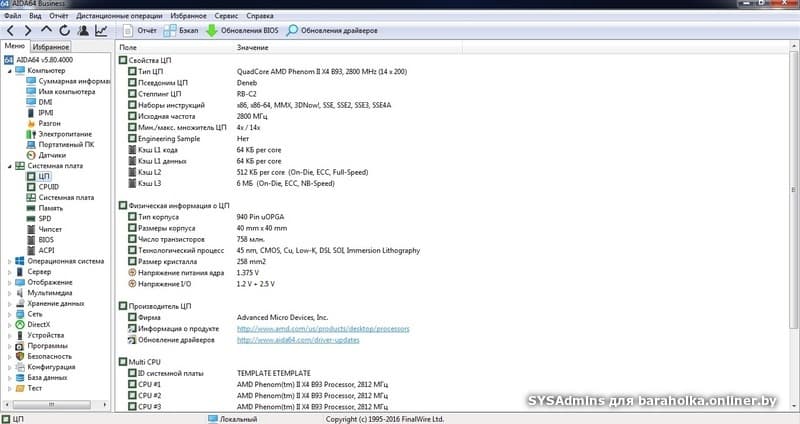
Task: Open the Справка menu
Action: pyautogui.click(x=260, y=16)
